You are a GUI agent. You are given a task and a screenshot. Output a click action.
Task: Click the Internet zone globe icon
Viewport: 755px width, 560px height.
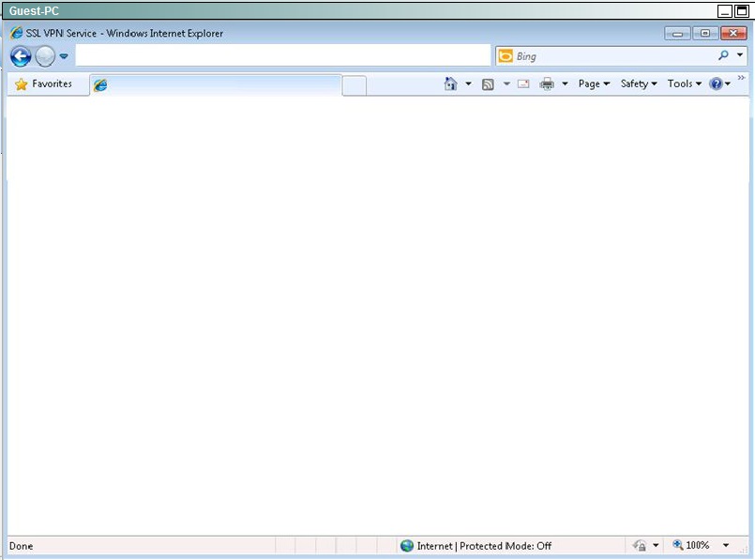coord(407,546)
